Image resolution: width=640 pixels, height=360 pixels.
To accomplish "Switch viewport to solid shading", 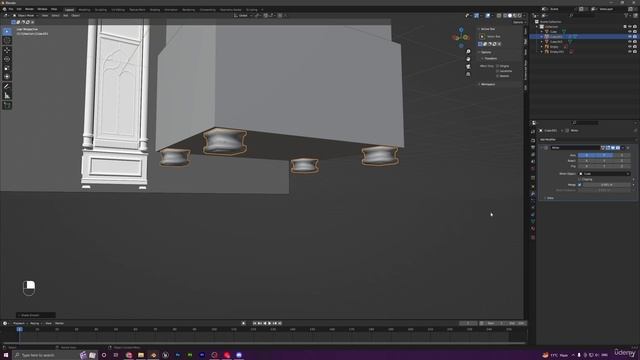I will tap(510, 16).
